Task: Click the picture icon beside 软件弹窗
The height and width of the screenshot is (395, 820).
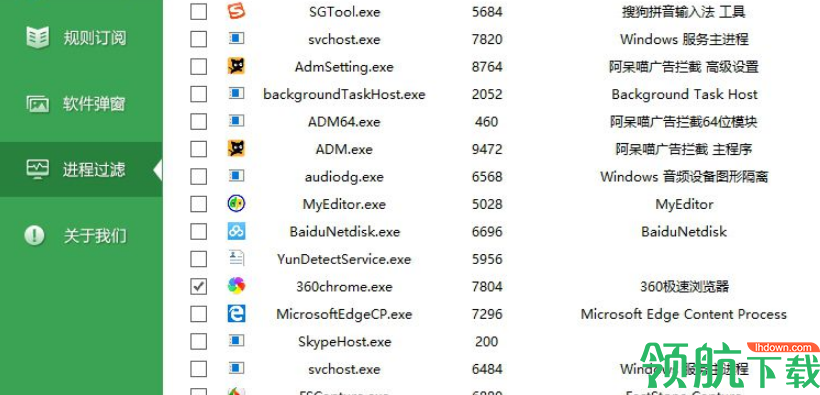Action: [x=38, y=104]
